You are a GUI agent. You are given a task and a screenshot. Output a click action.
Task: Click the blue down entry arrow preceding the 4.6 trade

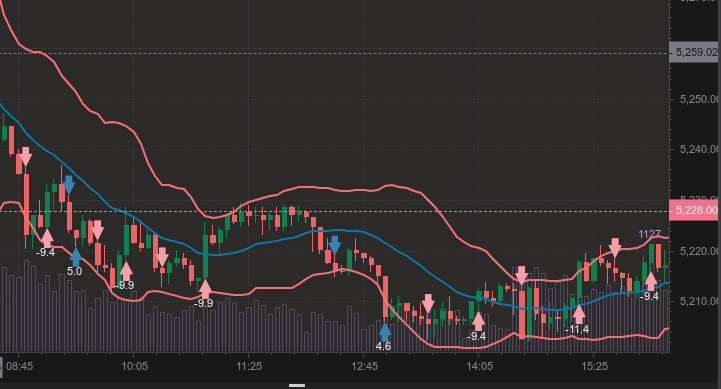click(x=335, y=245)
